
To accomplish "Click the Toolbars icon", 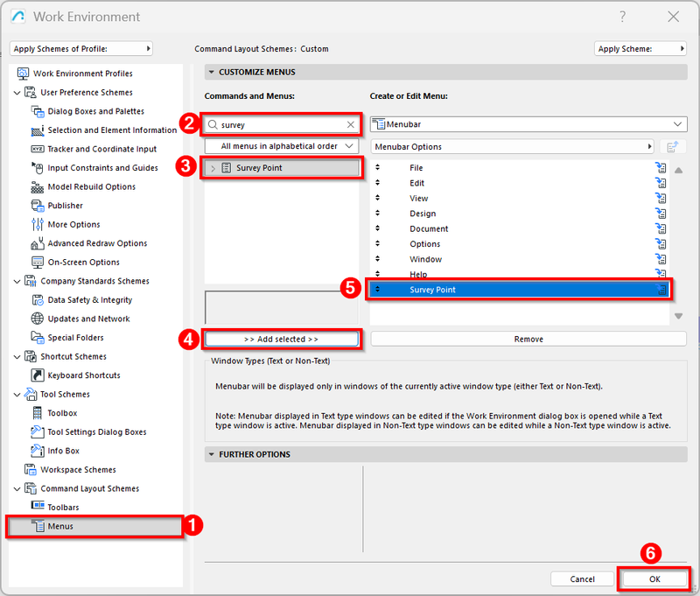I will pyautogui.click(x=38, y=505).
